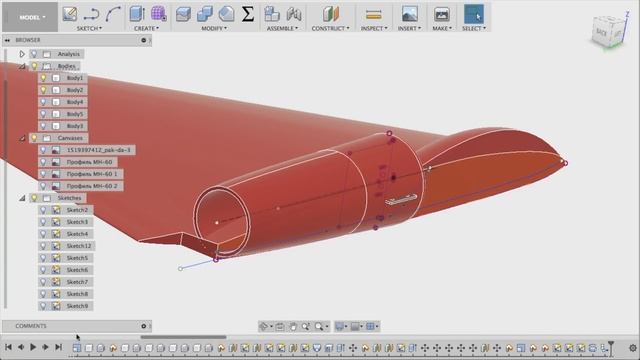Activate the Measure tool

click(x=373, y=15)
